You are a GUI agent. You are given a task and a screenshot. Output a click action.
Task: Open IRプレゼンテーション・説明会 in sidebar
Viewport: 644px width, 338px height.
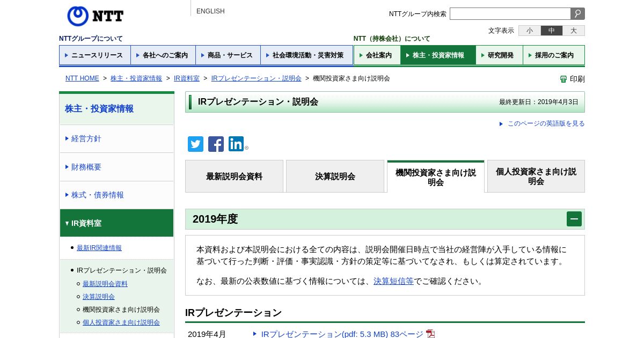coord(122,270)
